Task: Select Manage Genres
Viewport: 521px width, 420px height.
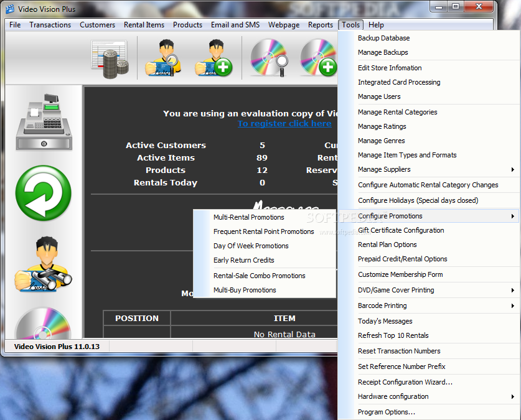Action: [429, 141]
